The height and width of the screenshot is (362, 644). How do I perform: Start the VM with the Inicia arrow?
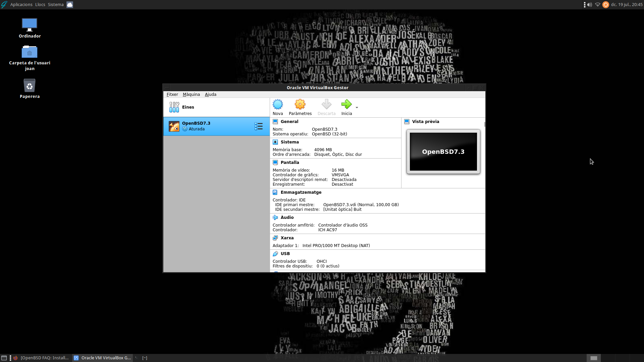point(346,105)
